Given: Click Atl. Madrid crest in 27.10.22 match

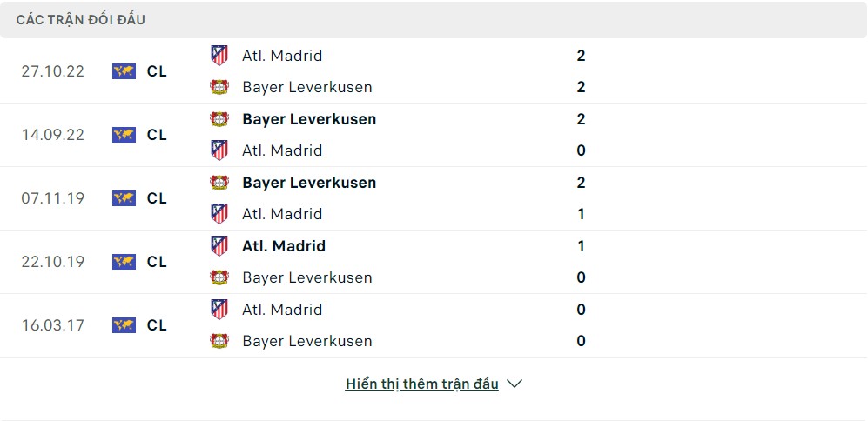Looking at the screenshot, I should click(x=219, y=56).
